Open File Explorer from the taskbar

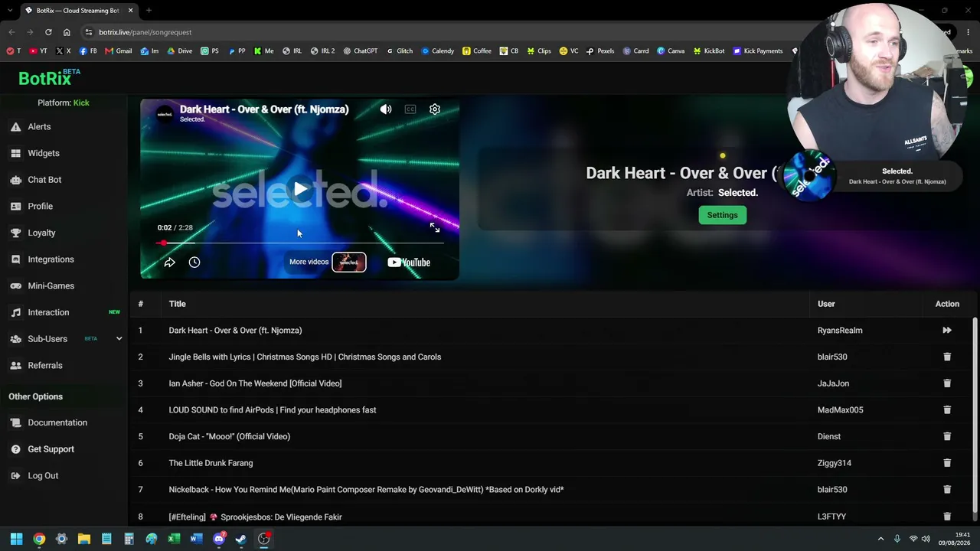[84, 539]
